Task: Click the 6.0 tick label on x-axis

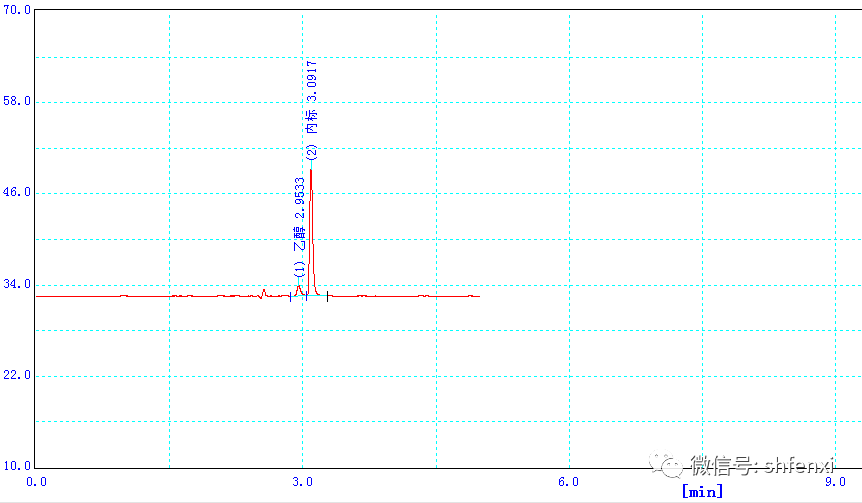Action: 569,481
